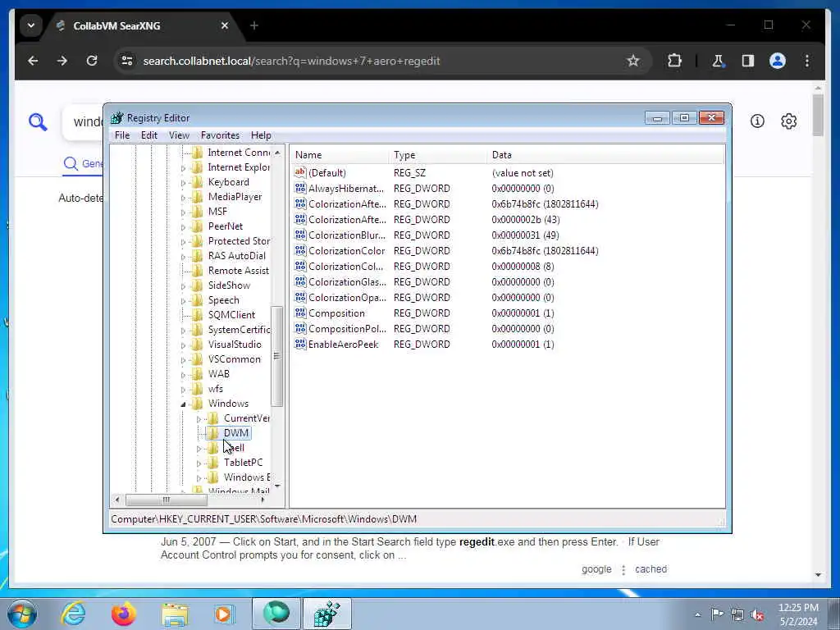Open the Favorites menu in Registry Editor
This screenshot has width=840, height=630.
[220, 135]
